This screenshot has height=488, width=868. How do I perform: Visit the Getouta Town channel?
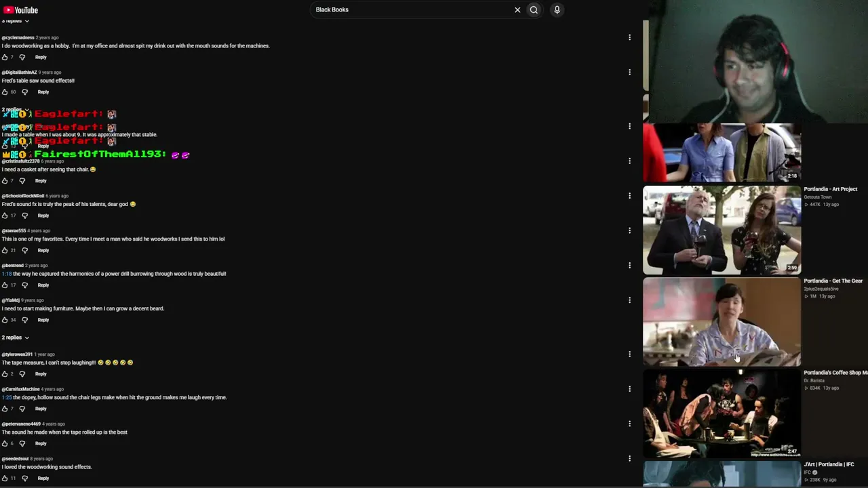[x=817, y=197]
